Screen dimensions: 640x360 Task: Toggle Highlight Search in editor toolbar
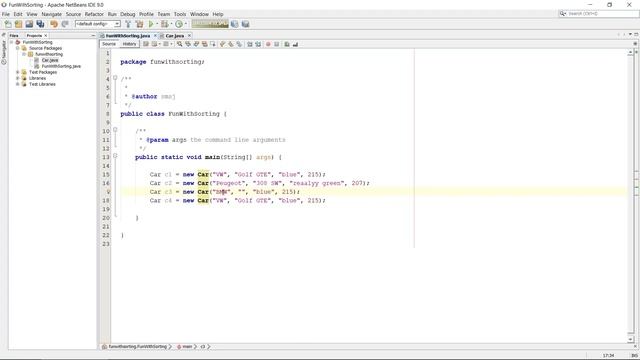[204, 44]
